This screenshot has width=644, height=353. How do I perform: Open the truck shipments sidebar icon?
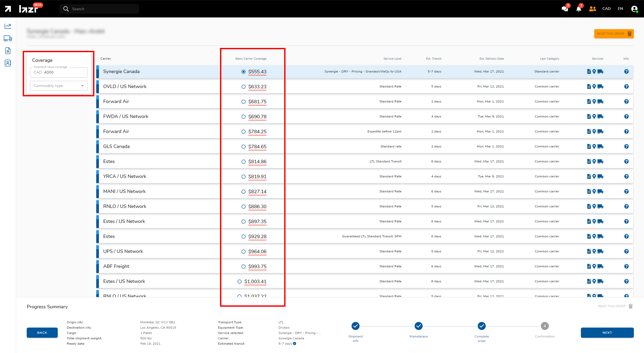point(8,39)
